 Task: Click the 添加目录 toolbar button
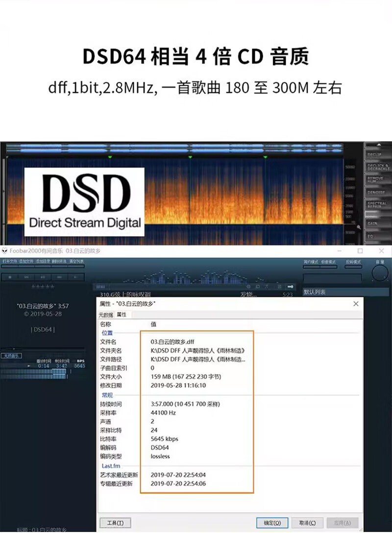[x=43, y=262]
